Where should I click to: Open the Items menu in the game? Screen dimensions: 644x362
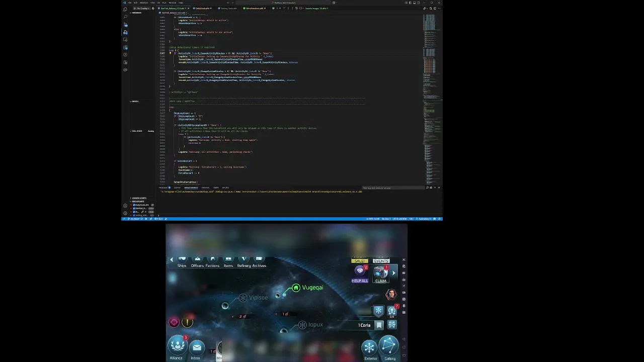click(x=228, y=261)
